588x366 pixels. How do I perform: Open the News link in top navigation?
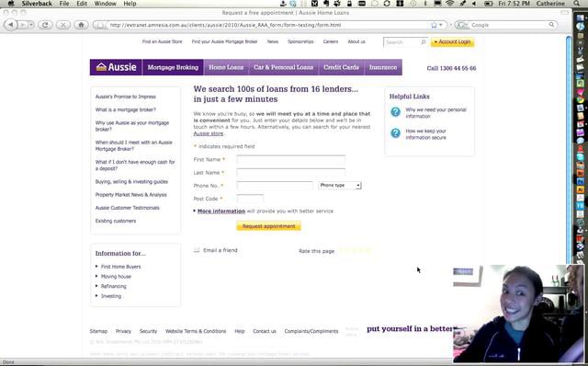[273, 41]
